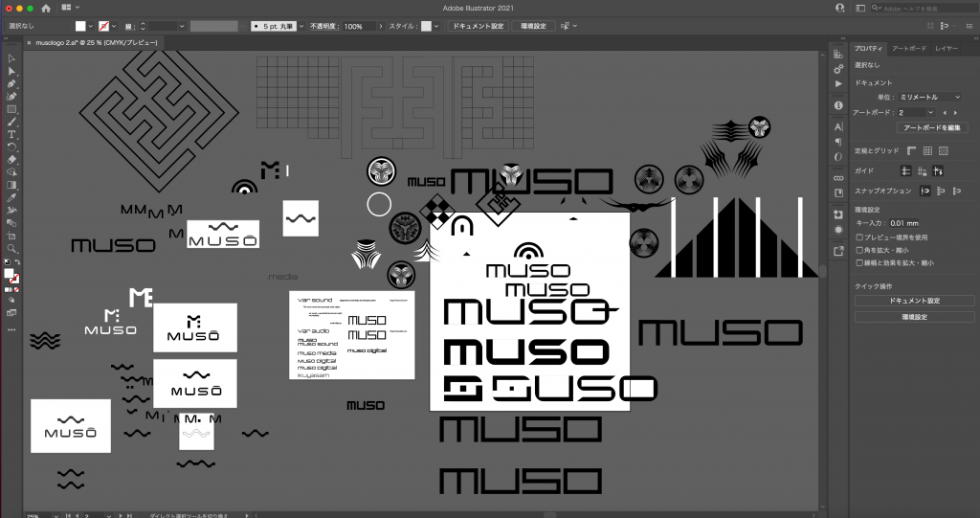Image resolution: width=980 pixels, height=518 pixels.
Task: Click the white fill color swatch in the control bar
Action: click(80, 26)
